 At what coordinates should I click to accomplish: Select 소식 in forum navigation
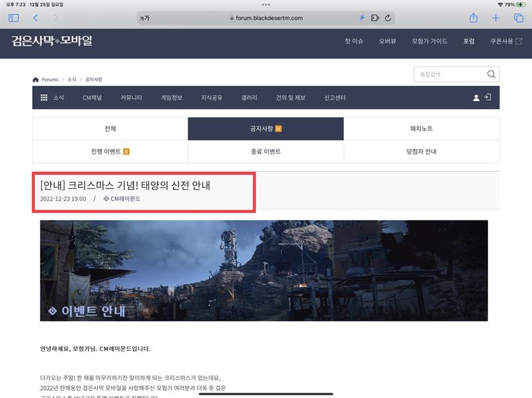click(59, 98)
